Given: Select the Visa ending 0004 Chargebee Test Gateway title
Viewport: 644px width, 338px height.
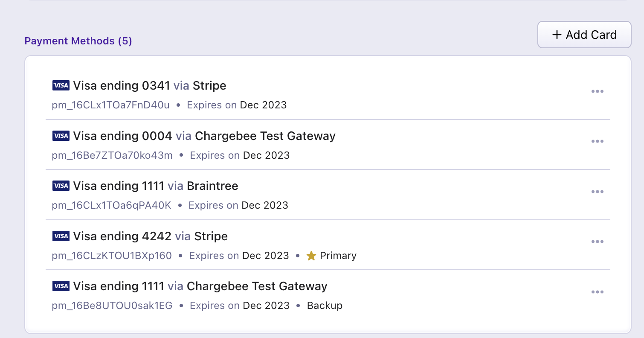Looking at the screenshot, I should click(204, 136).
